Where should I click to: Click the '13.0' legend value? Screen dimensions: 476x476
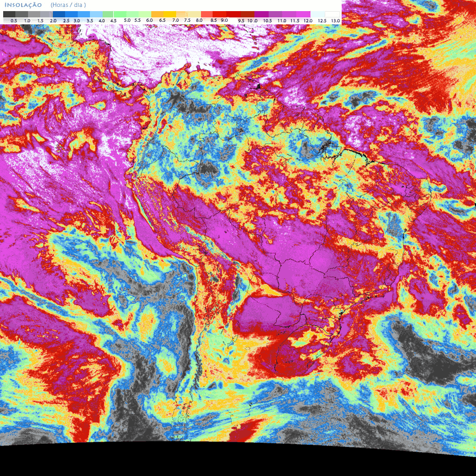click(x=335, y=21)
